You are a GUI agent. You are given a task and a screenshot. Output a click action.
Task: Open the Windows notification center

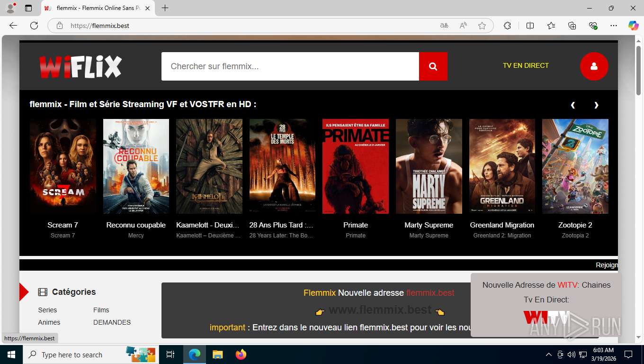(628, 355)
